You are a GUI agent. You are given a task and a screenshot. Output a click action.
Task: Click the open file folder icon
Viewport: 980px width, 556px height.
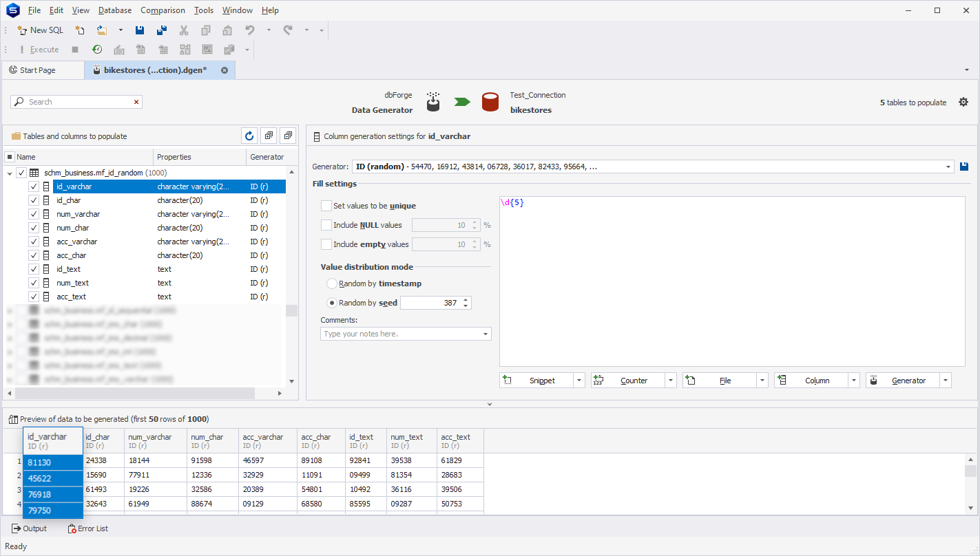point(102,30)
